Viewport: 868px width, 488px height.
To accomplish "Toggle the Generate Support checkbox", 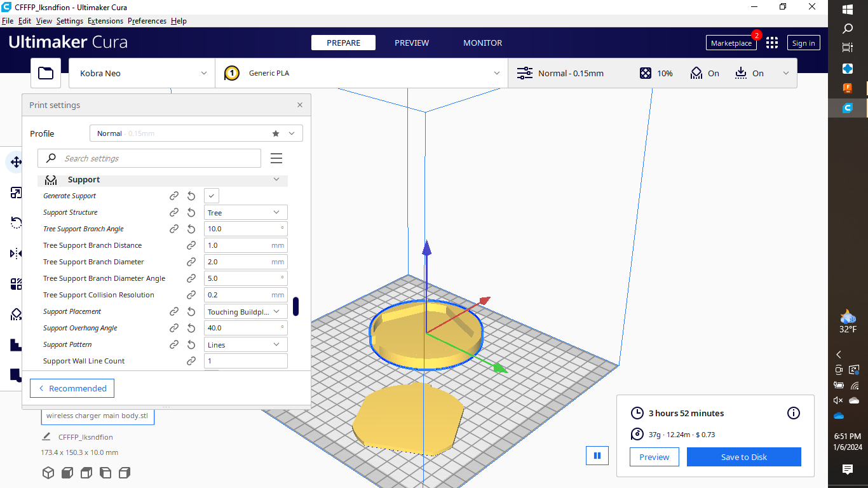I will pos(212,196).
